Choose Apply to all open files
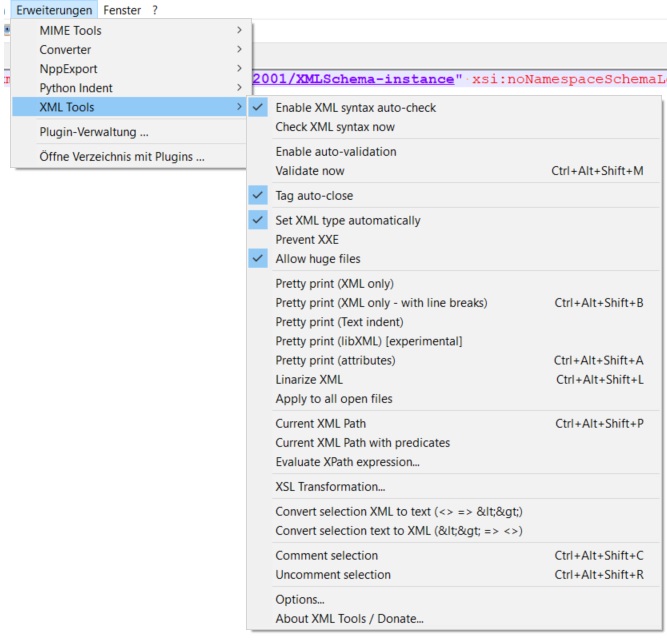667x640 pixels. coord(454,399)
